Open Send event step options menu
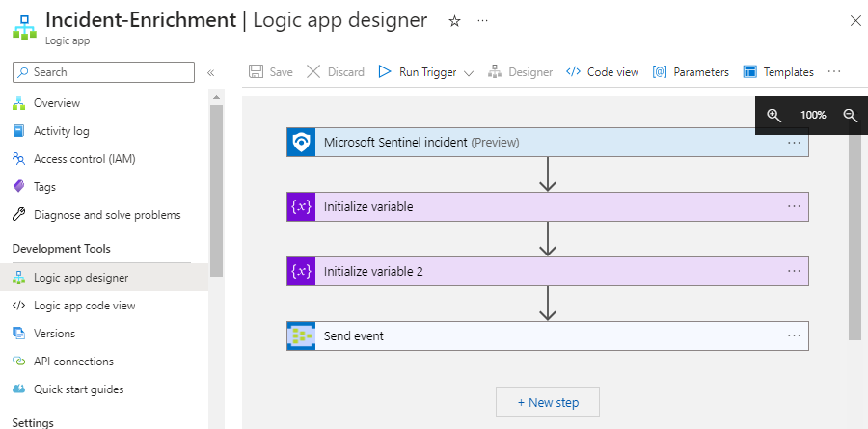 [794, 335]
